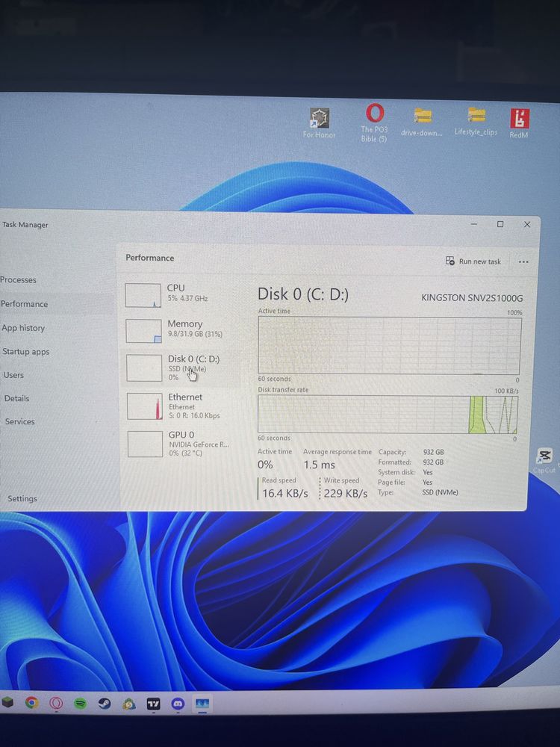Switch to Opera GX in the taskbar
560x747 pixels.
point(56,703)
